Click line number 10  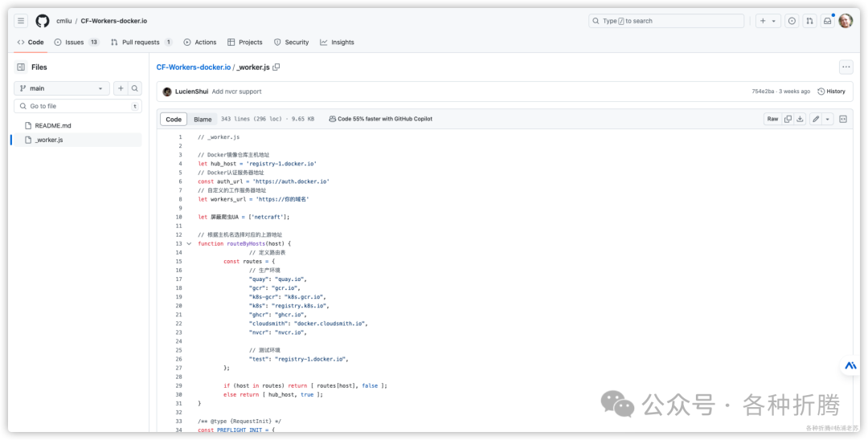(x=178, y=218)
